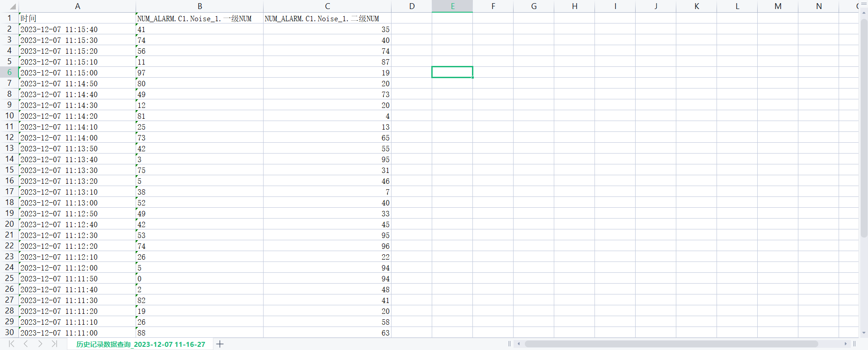Select value 88 in row 30

click(200, 332)
